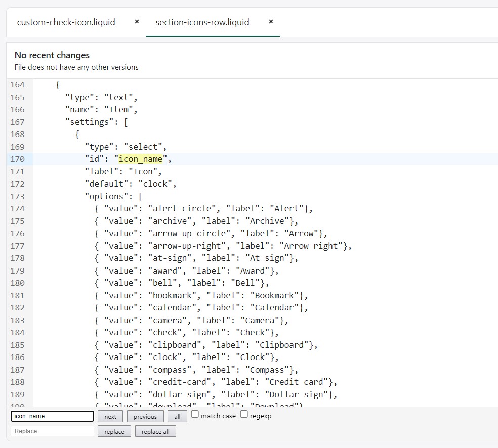Viewport: 498px width, 448px height.
Task: Select the section-icons-row.liquid tab
Action: pos(202,22)
